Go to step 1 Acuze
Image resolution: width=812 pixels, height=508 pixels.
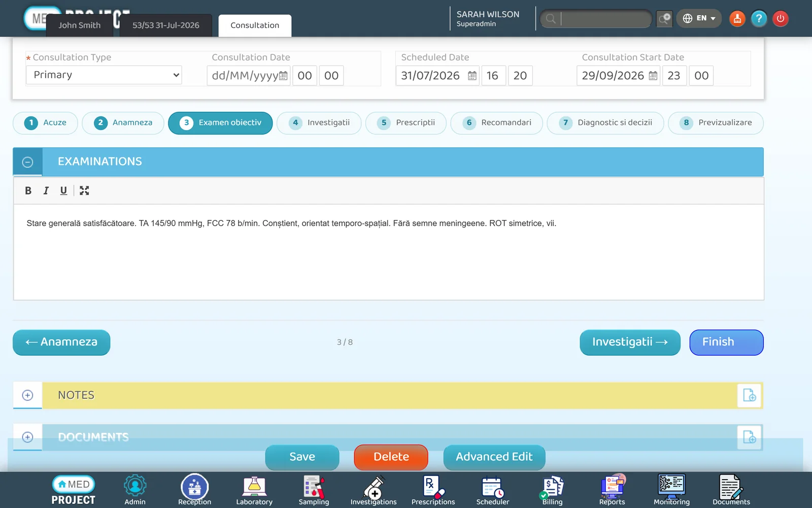45,123
